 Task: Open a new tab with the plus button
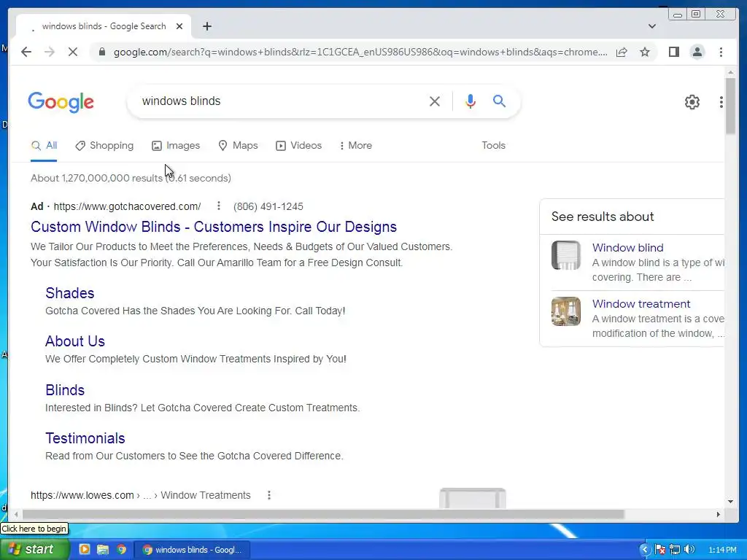coord(206,26)
